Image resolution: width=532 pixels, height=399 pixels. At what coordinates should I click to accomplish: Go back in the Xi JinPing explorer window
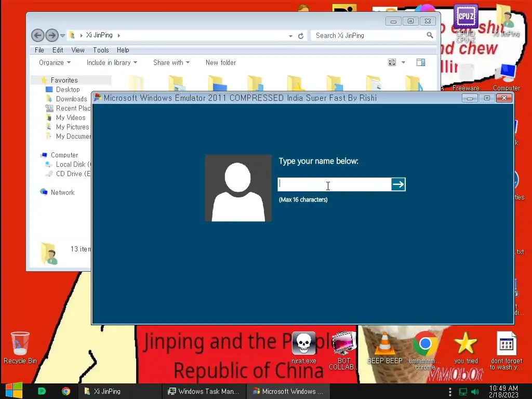(x=37, y=35)
